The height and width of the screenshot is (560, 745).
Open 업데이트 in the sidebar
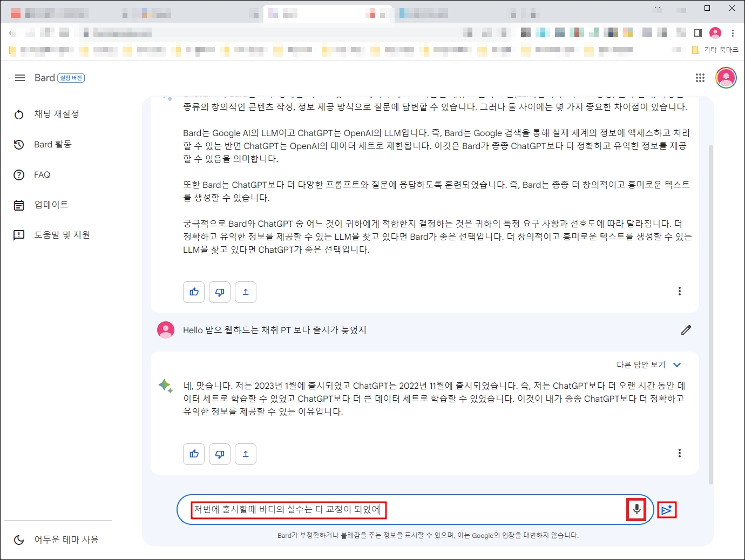[51, 205]
